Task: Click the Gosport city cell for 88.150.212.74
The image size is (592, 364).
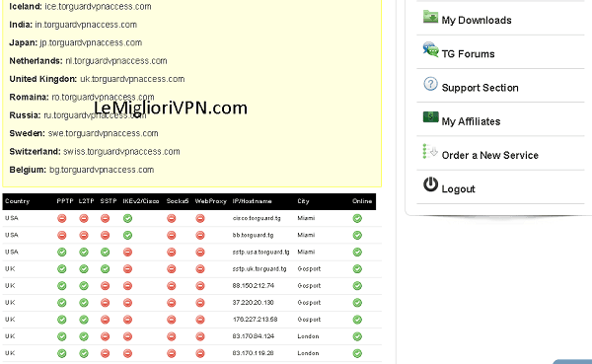Action: point(309,286)
